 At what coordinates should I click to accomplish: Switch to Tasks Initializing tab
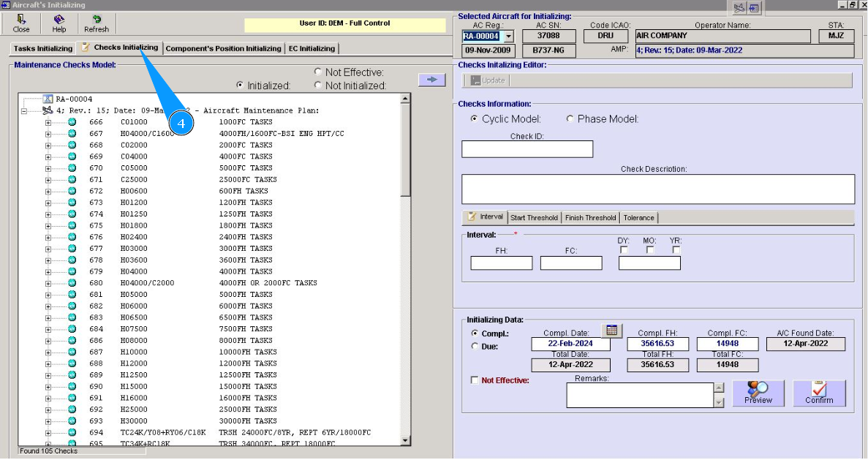(x=43, y=49)
